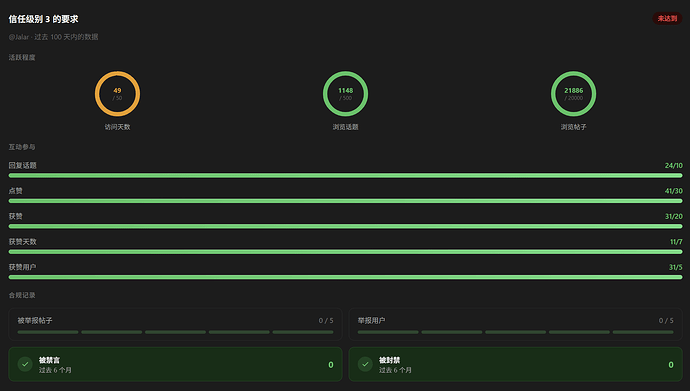This screenshot has height=391, width=690.
Task: Click the 被禁言 card title
Action: (x=49, y=360)
